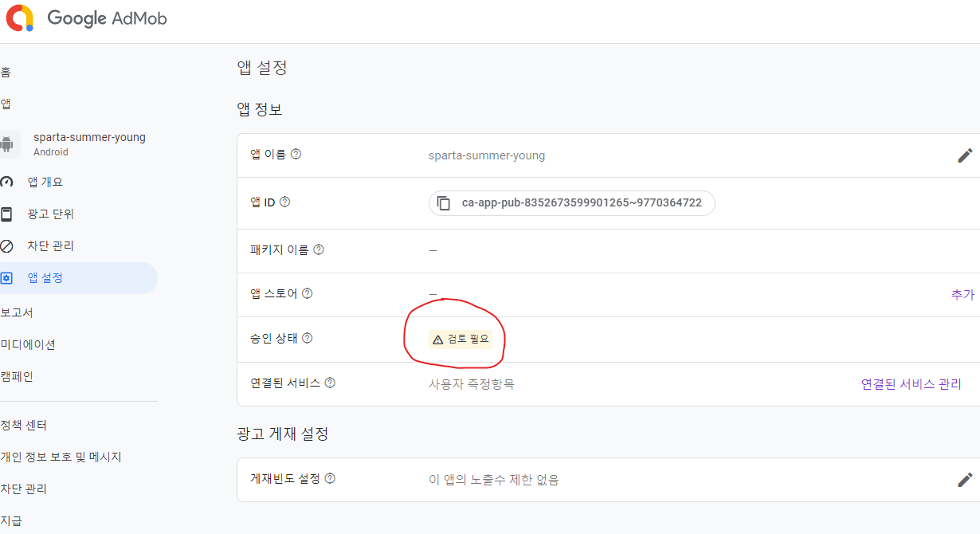The height and width of the screenshot is (534, 980).
Task: Open the 홈 menu item
Action: [x=6, y=72]
